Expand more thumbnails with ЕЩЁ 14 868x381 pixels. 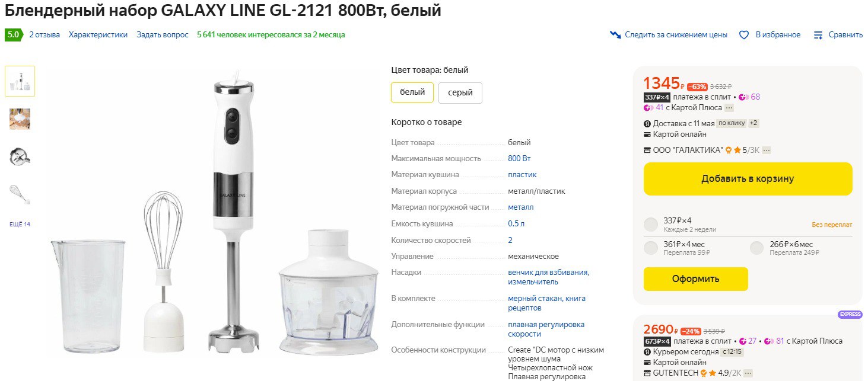tap(20, 224)
